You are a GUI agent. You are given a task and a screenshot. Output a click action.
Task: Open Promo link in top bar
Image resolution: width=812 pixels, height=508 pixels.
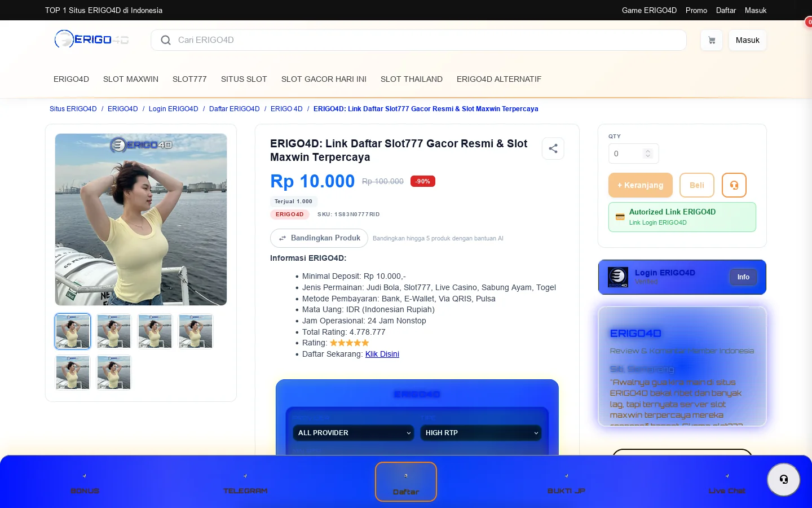[x=696, y=10]
